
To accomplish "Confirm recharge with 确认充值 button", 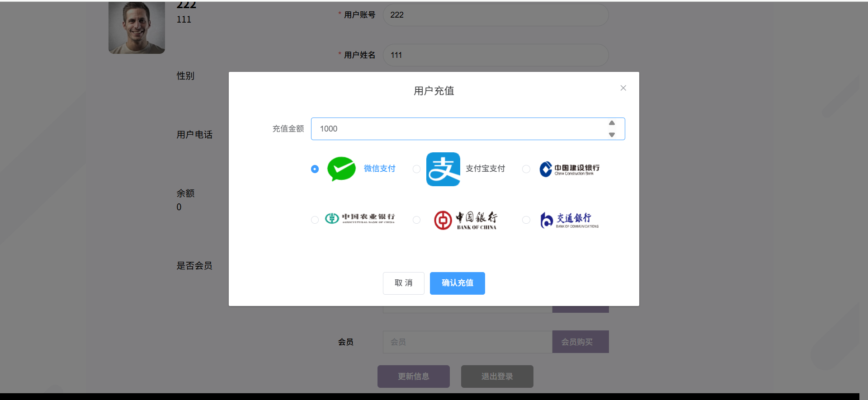I will click(x=458, y=283).
